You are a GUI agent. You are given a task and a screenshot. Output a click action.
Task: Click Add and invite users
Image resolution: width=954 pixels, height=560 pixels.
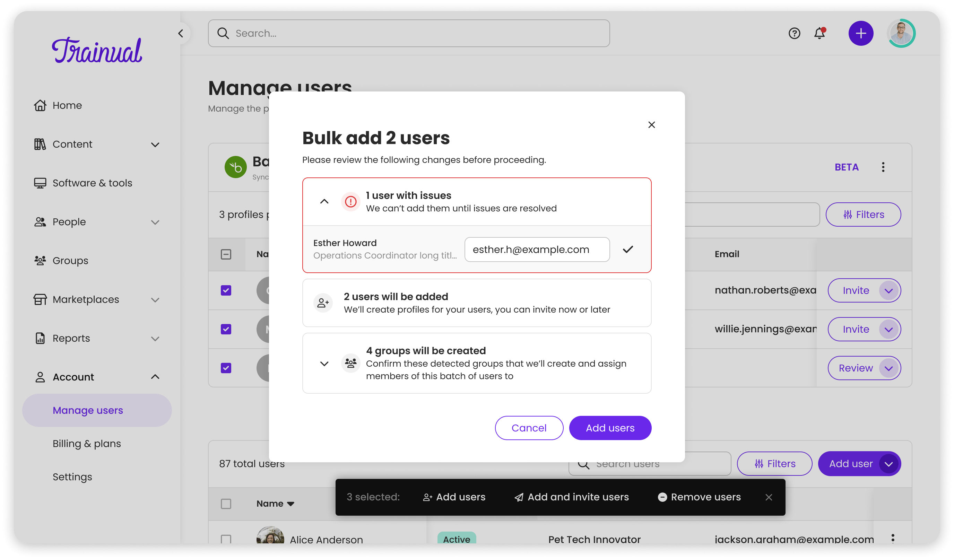571,497
